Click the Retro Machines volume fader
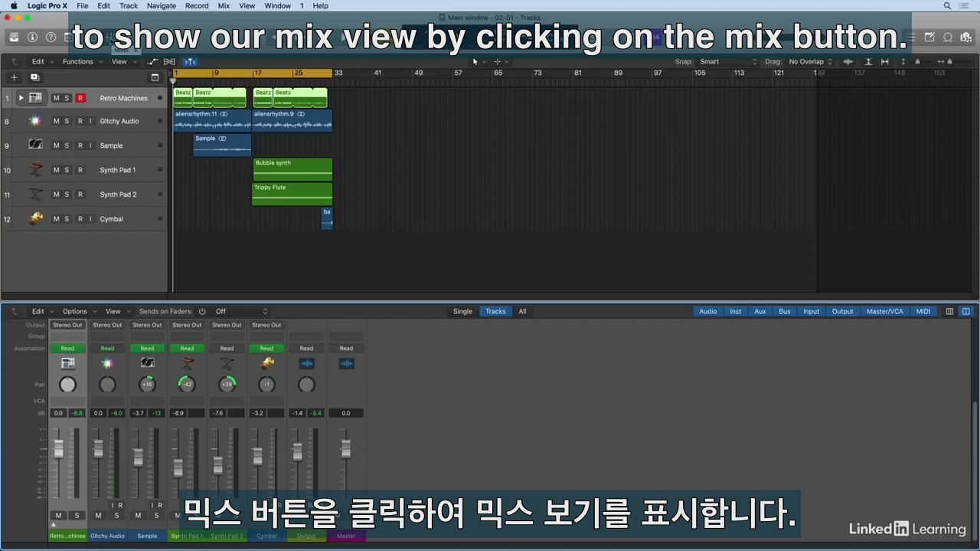This screenshot has width=980, height=551. click(58, 448)
